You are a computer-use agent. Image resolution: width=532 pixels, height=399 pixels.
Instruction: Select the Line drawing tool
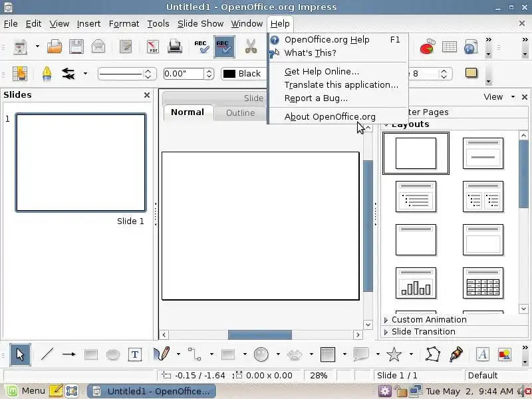pyautogui.click(x=47, y=354)
